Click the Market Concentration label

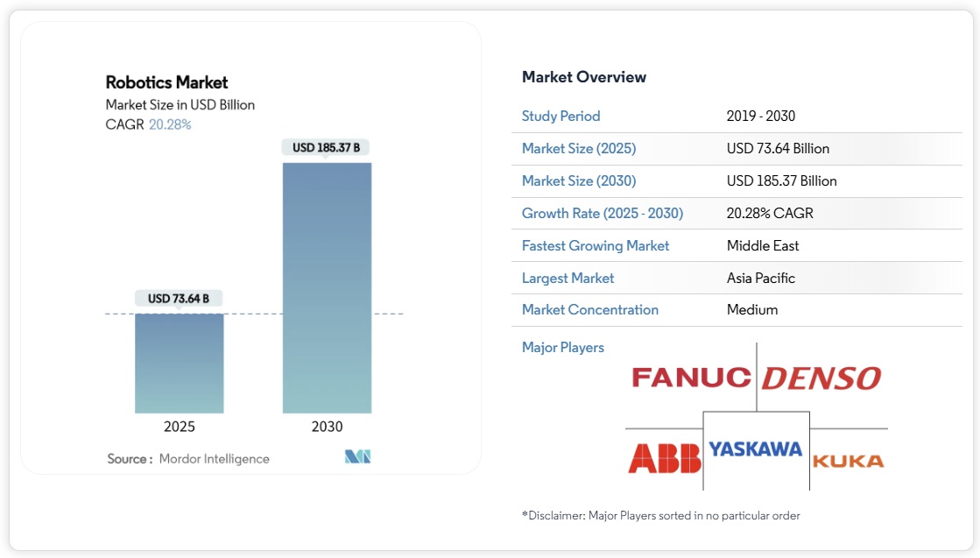pyautogui.click(x=590, y=309)
